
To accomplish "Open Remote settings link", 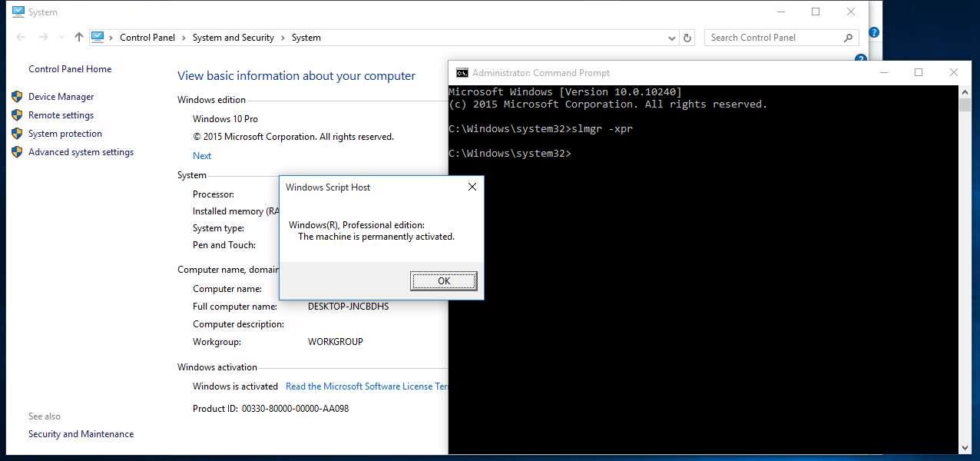I will pos(61,115).
